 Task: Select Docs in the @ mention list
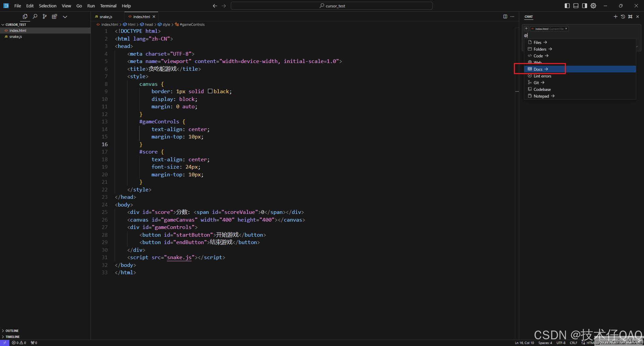click(x=538, y=69)
